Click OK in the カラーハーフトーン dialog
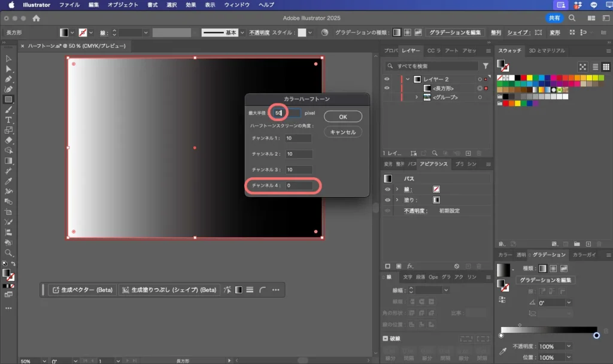613x364 pixels. pos(343,116)
